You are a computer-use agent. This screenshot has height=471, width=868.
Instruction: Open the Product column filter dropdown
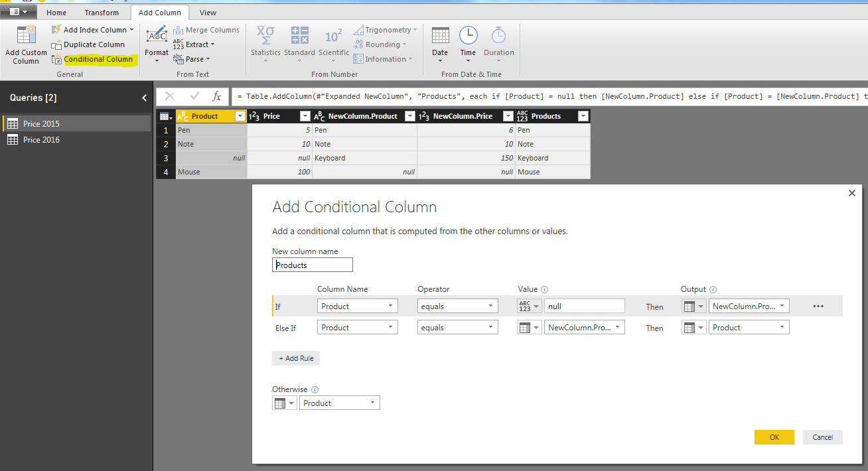[240, 116]
